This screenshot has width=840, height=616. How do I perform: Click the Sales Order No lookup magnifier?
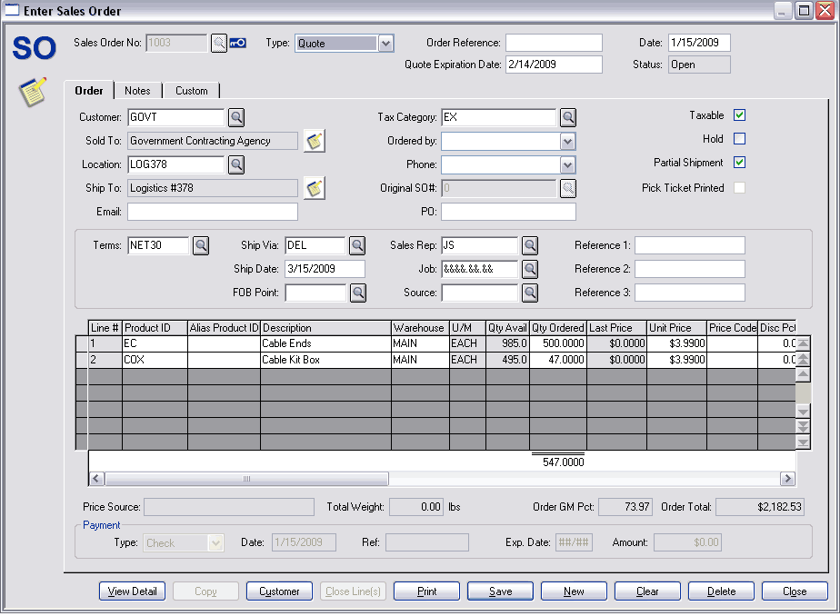click(x=219, y=43)
